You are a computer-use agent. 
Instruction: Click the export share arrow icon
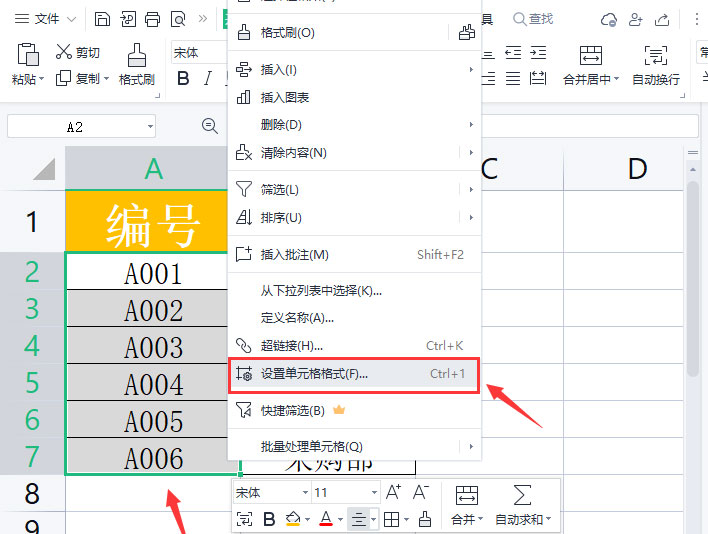(662, 20)
